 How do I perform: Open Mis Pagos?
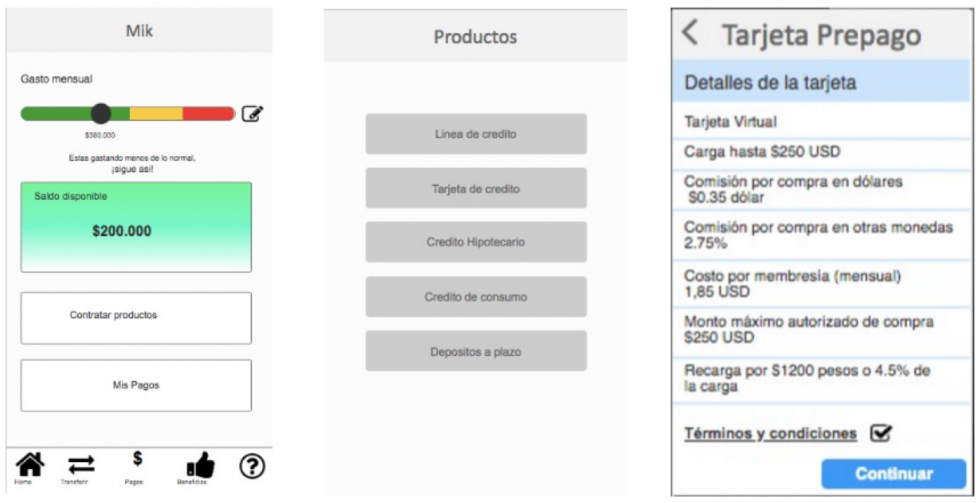pyautogui.click(x=136, y=385)
